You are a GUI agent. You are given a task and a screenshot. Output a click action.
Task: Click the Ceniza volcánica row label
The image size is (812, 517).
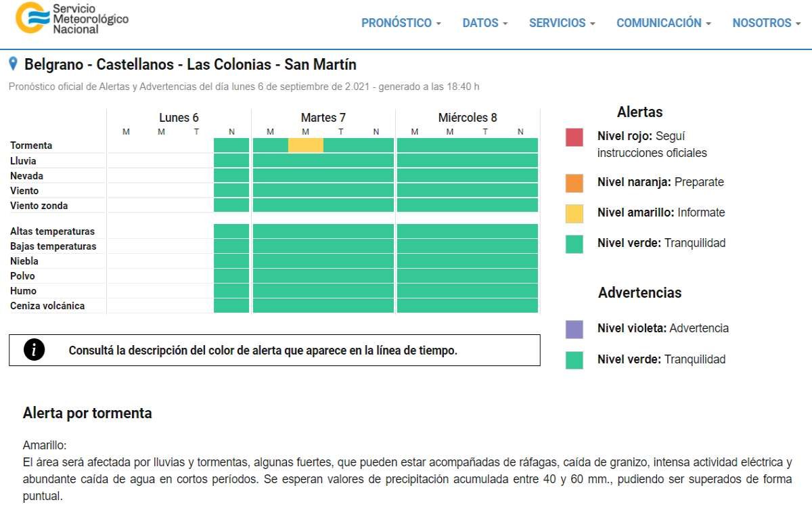tap(47, 306)
